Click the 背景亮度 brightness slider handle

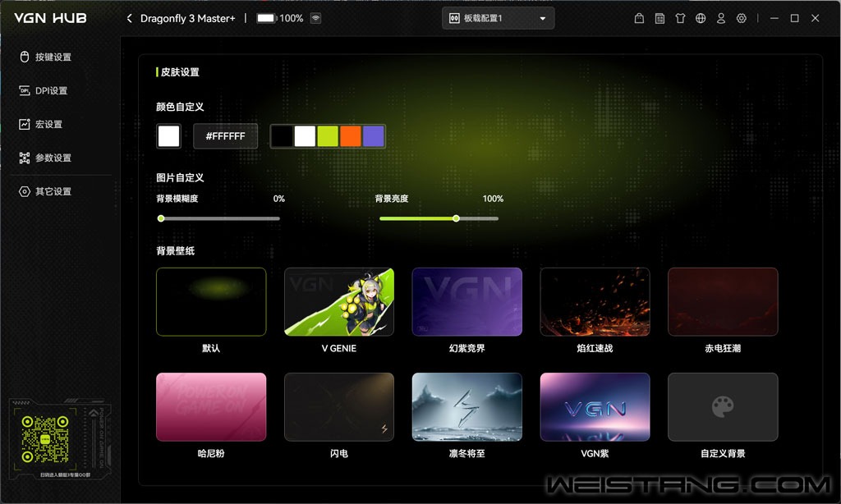pyautogui.click(x=456, y=218)
